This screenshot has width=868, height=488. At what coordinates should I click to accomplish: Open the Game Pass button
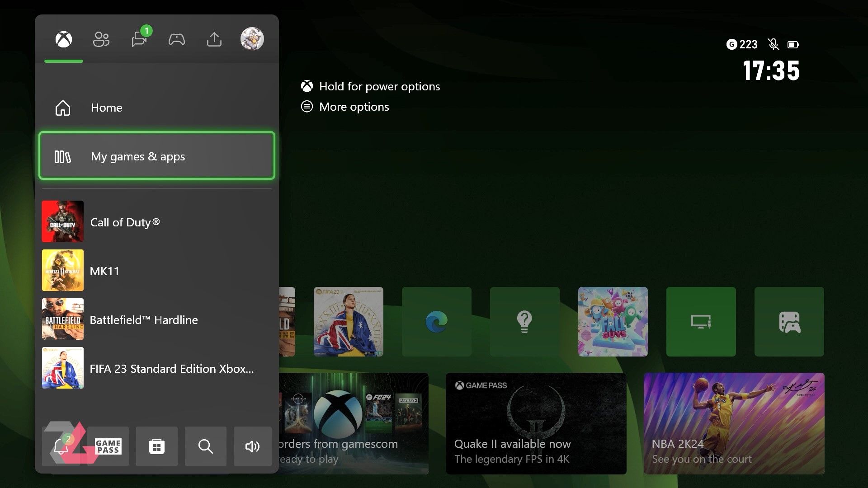pyautogui.click(x=108, y=446)
